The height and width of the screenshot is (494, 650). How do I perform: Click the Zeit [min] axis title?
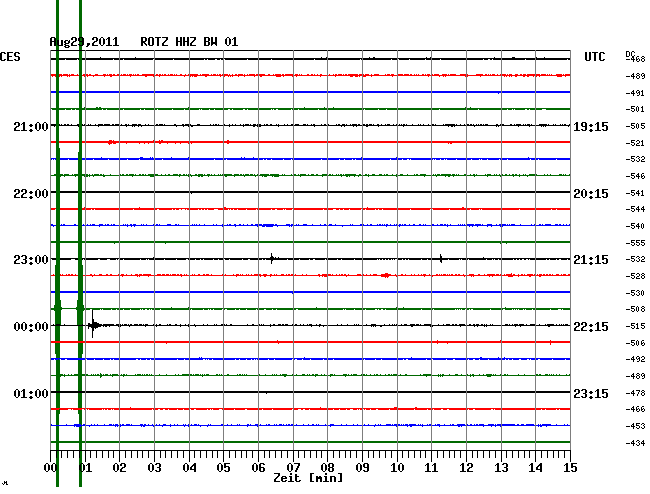click(x=308, y=478)
